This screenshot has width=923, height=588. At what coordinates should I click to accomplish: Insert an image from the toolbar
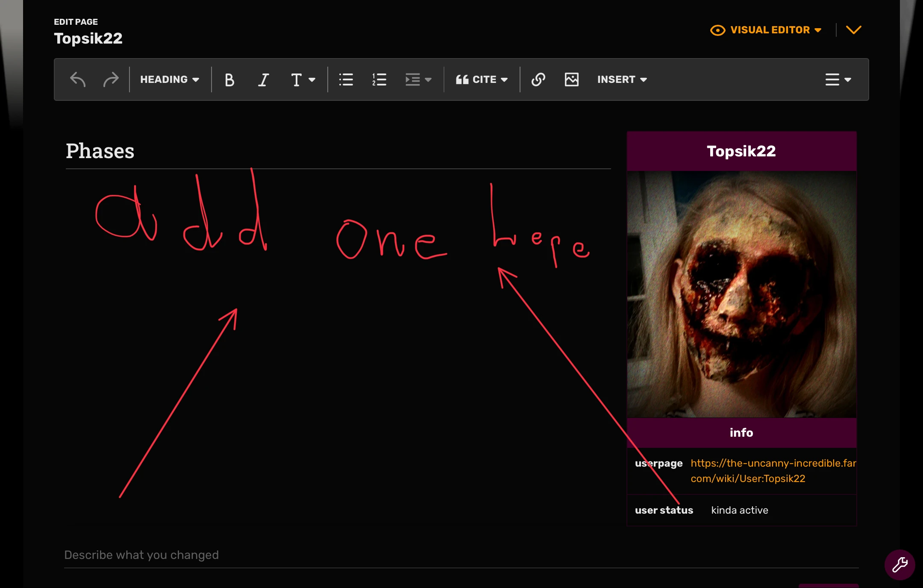pos(571,79)
